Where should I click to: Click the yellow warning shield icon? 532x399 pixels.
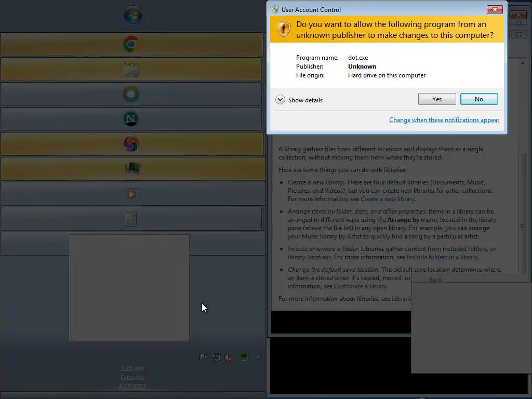click(283, 29)
